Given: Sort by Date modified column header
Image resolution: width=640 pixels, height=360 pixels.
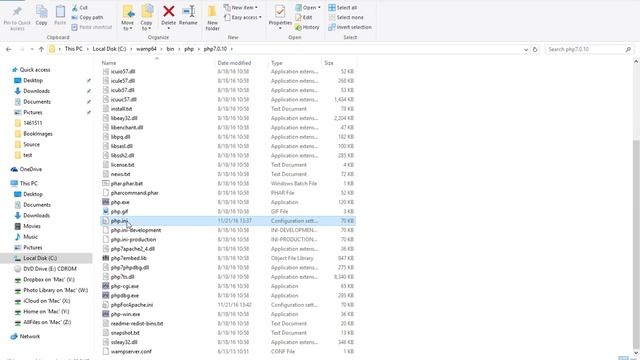Looking at the screenshot, I should pyautogui.click(x=234, y=63).
